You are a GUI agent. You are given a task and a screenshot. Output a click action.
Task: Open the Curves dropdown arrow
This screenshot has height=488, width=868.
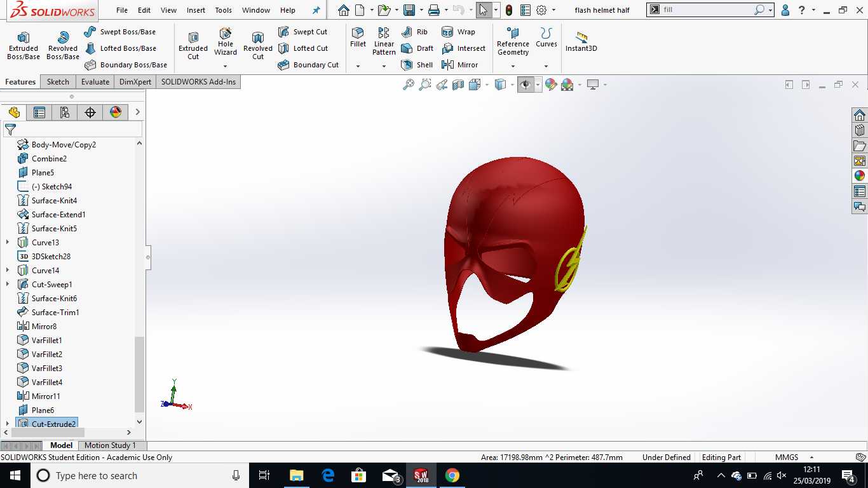[x=546, y=66]
